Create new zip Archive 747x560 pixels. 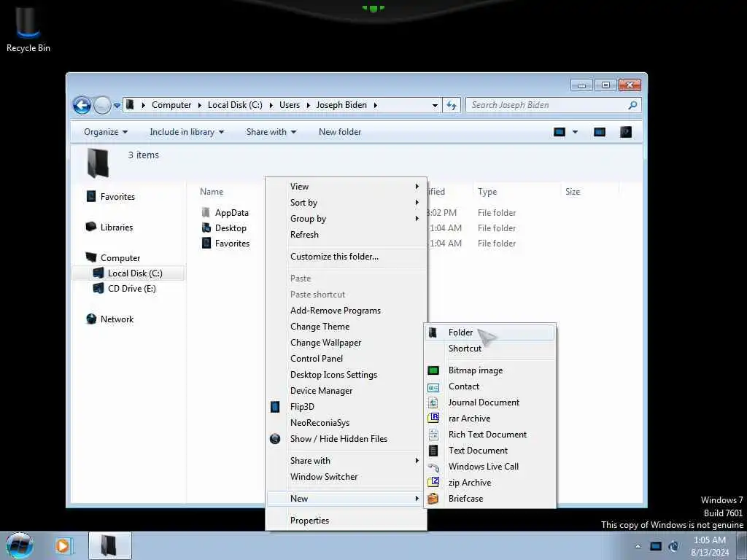point(489,483)
